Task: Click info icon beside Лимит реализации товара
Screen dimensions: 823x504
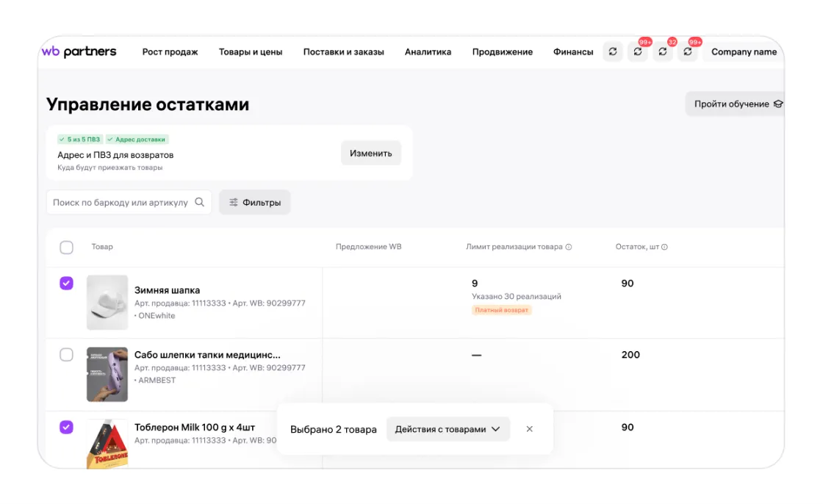Action: click(x=569, y=248)
